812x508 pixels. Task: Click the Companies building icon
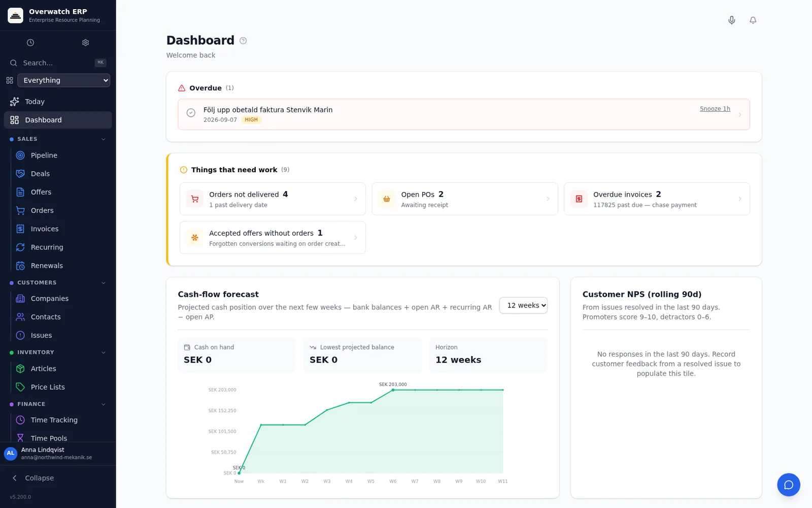(20, 299)
